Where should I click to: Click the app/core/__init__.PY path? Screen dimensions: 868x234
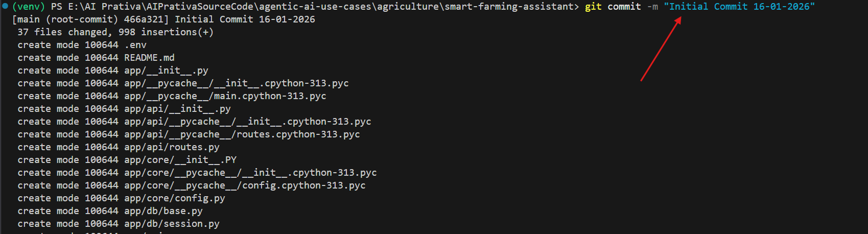coord(180,160)
